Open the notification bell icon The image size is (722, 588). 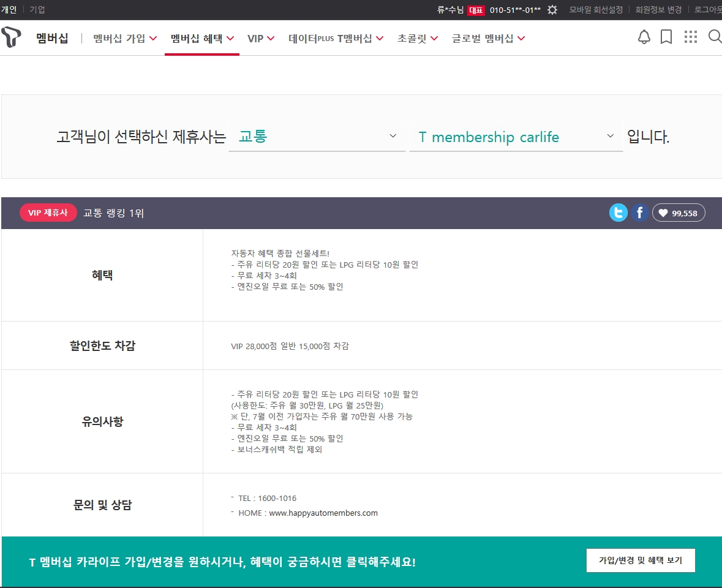click(644, 37)
